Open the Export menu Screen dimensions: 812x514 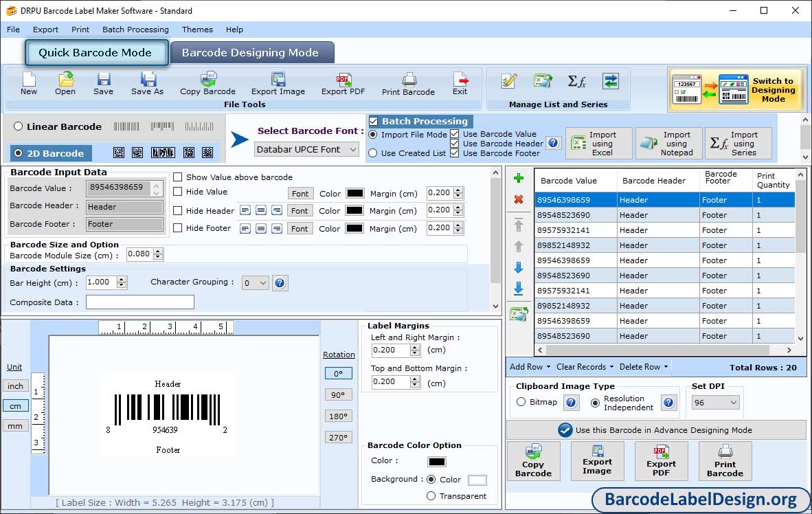coord(45,30)
